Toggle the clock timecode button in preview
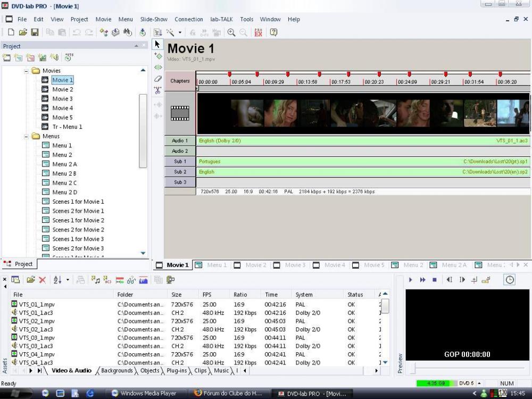 pos(510,280)
